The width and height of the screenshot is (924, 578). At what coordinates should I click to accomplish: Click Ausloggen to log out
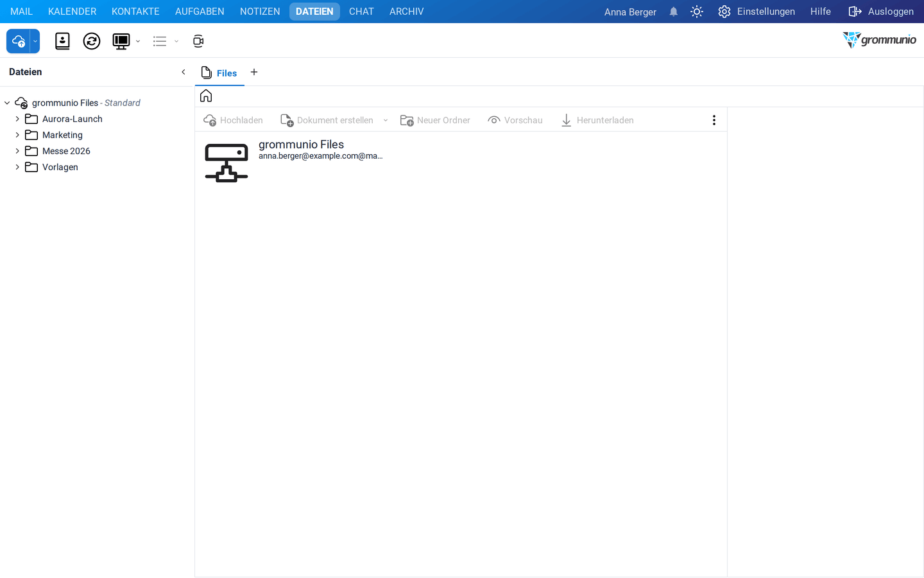[x=881, y=12]
